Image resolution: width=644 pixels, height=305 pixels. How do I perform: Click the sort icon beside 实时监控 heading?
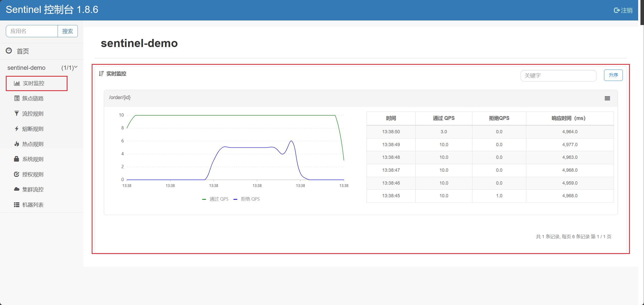[101, 74]
